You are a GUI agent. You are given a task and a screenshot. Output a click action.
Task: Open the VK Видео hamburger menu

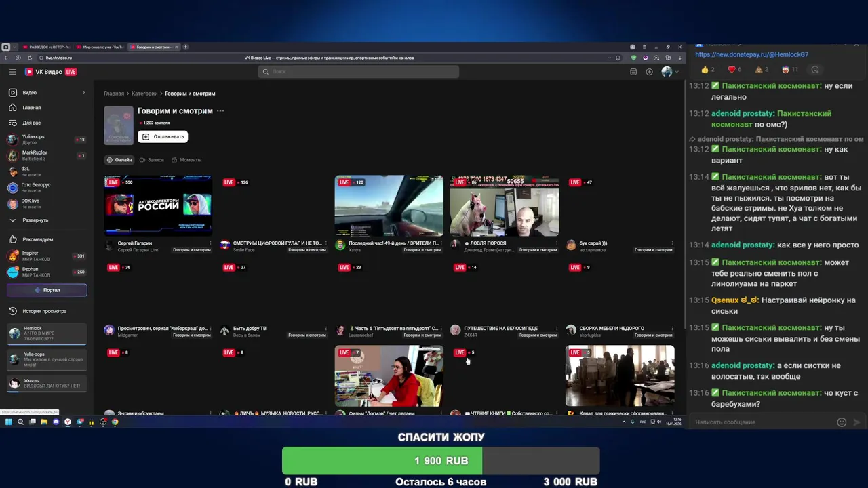click(x=12, y=72)
